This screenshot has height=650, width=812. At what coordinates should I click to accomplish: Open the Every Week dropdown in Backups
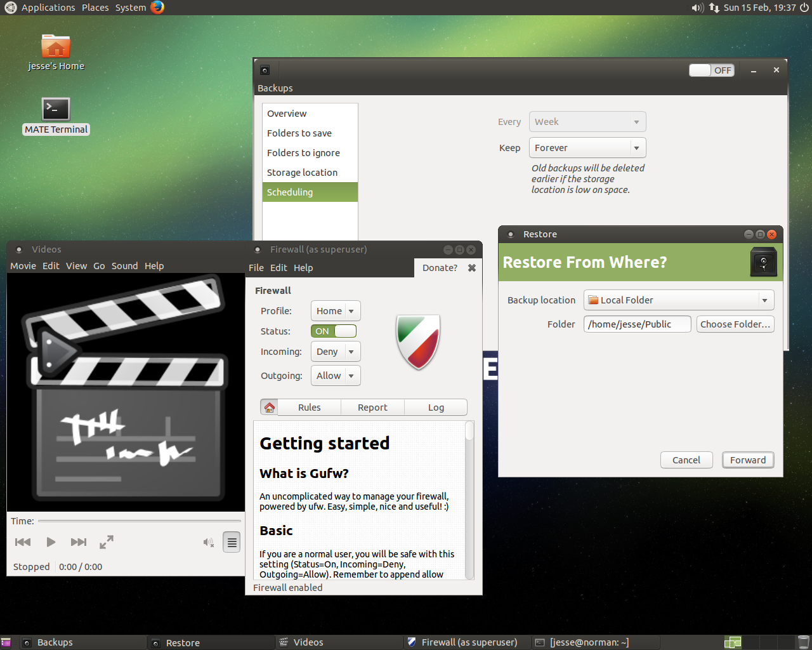click(587, 122)
